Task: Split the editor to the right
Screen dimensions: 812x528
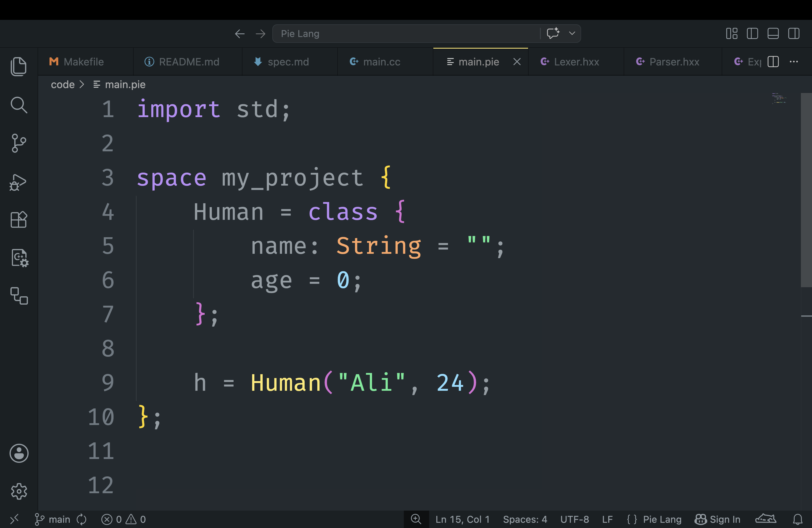Action: click(773, 62)
